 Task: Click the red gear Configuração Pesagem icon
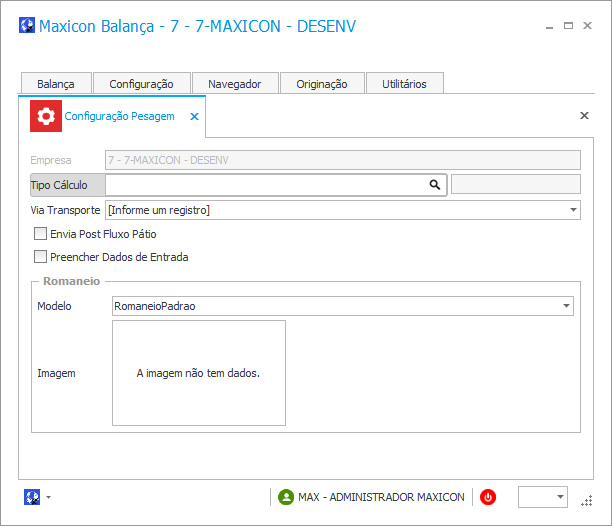coord(46,116)
